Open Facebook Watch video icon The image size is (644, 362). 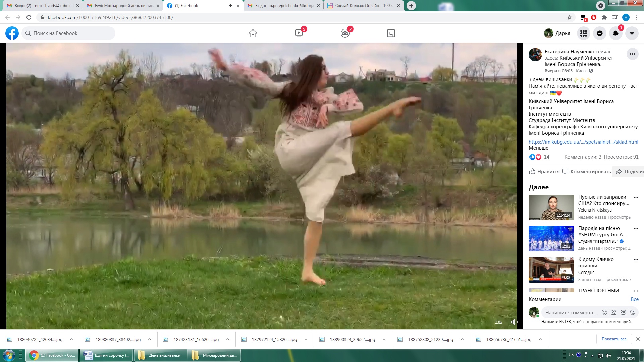(299, 33)
